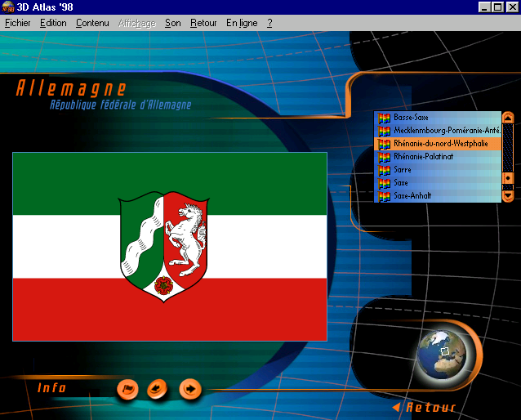
Task: Click the rotating globe icon
Action: coord(442,355)
